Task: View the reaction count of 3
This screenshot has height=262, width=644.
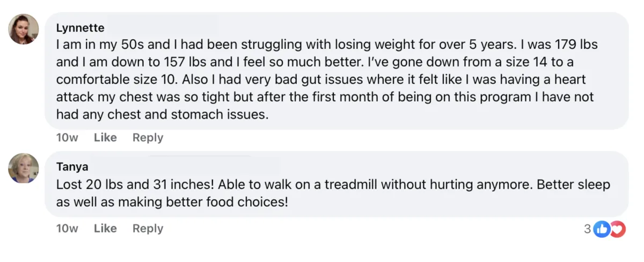Action: click(587, 229)
